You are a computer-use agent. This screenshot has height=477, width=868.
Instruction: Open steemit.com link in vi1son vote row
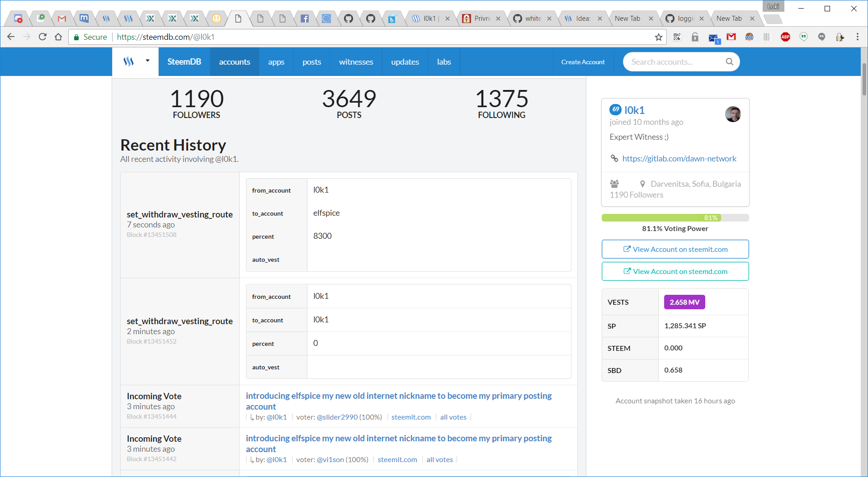pos(397,459)
